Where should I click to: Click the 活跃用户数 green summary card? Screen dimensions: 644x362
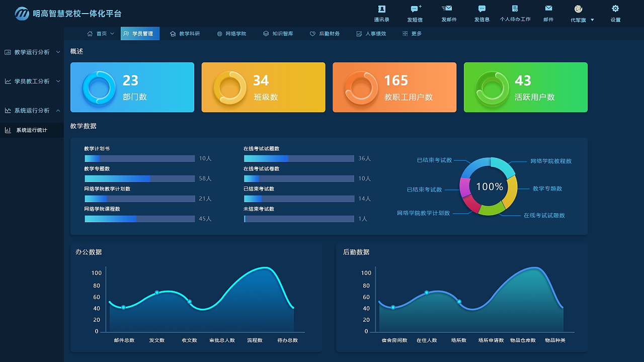525,87
